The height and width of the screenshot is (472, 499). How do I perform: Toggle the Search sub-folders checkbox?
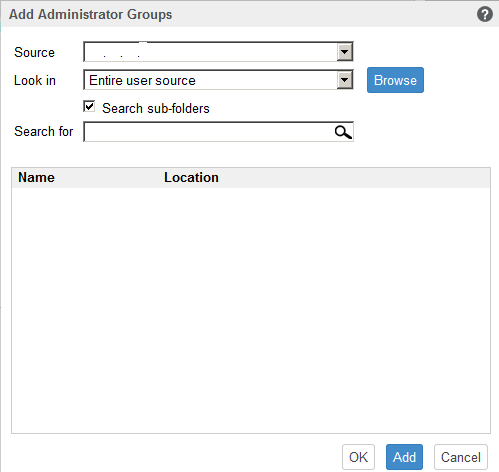tap(89, 107)
